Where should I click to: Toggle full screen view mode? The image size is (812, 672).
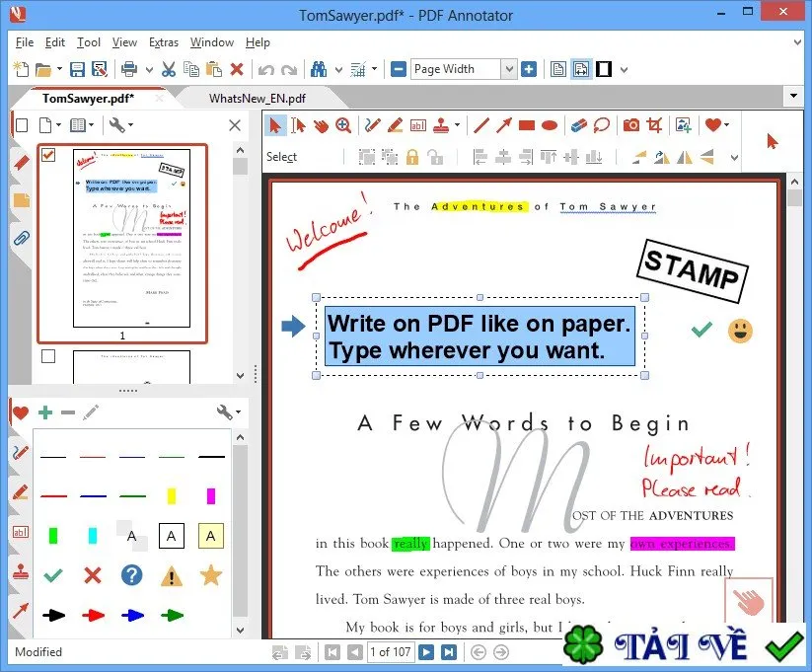pyautogui.click(x=604, y=69)
